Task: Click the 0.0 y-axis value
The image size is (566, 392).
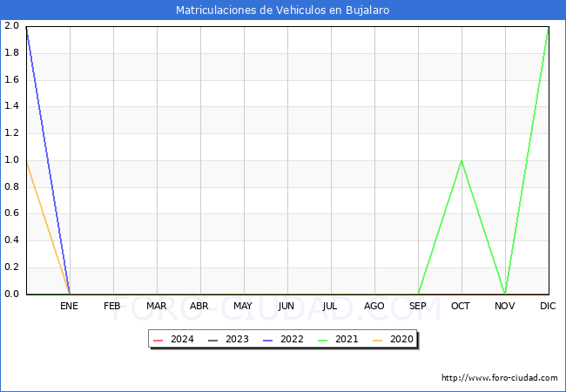Action: [11, 294]
